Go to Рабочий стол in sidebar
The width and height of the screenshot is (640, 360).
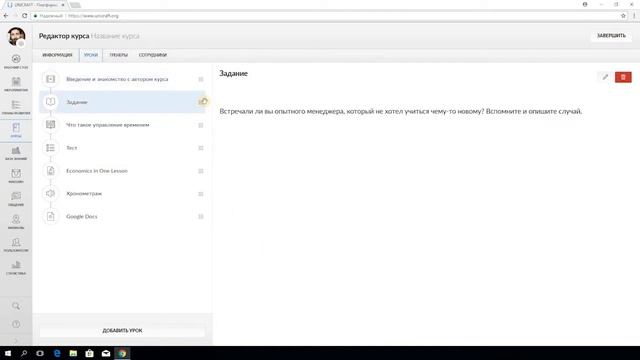16,62
